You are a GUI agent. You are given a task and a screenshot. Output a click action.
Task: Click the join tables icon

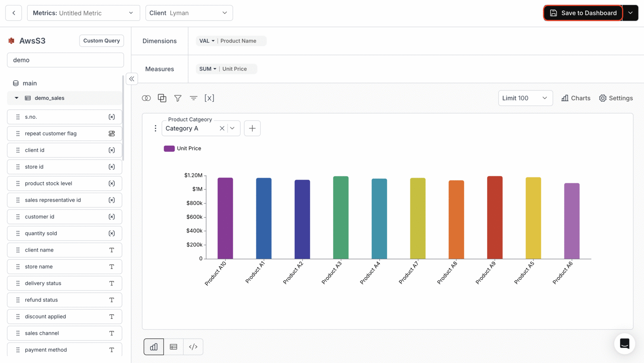146,98
